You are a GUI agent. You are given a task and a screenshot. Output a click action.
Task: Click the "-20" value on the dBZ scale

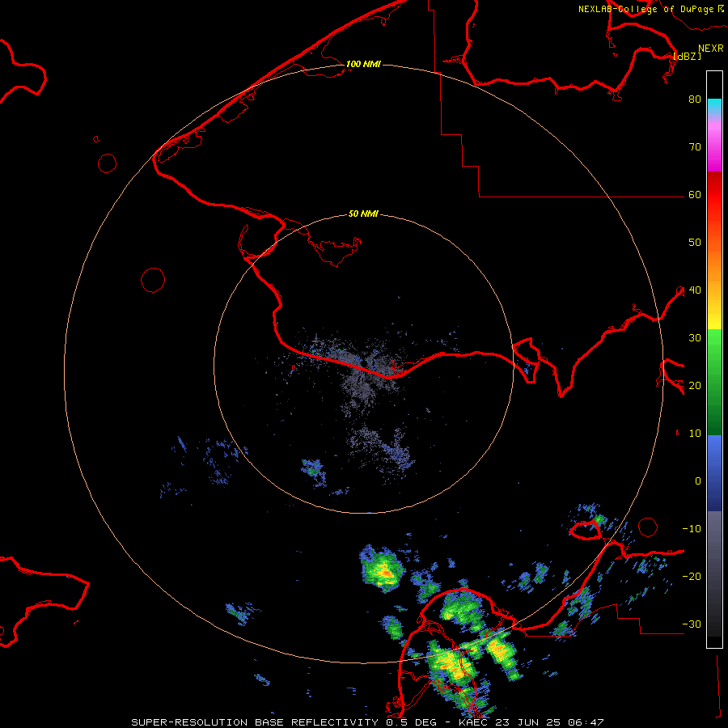tap(692, 577)
